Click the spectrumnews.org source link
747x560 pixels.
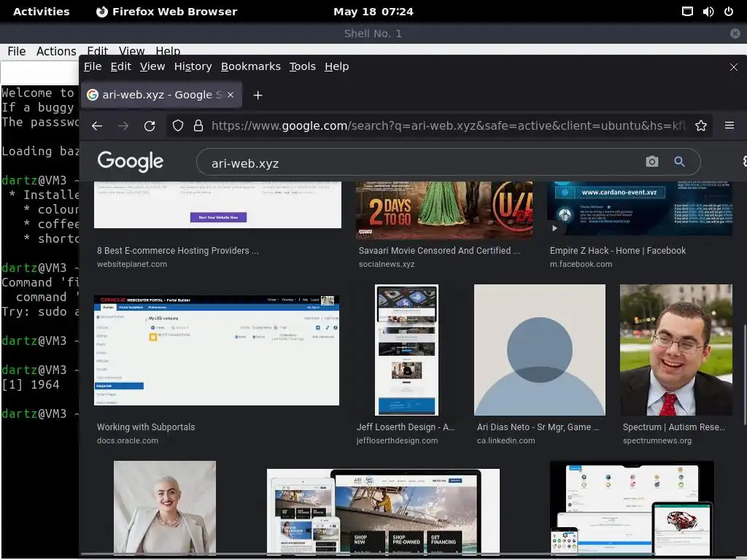(657, 440)
